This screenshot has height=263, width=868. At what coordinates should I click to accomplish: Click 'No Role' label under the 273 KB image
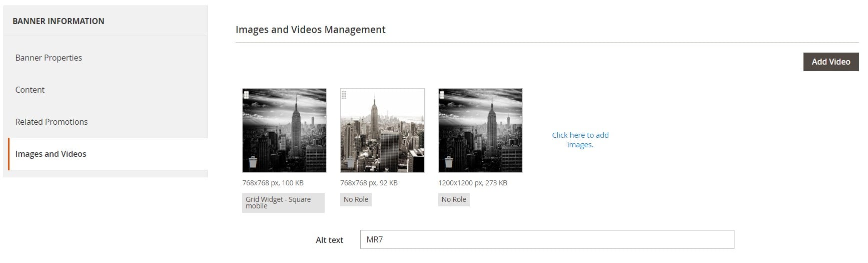point(454,199)
